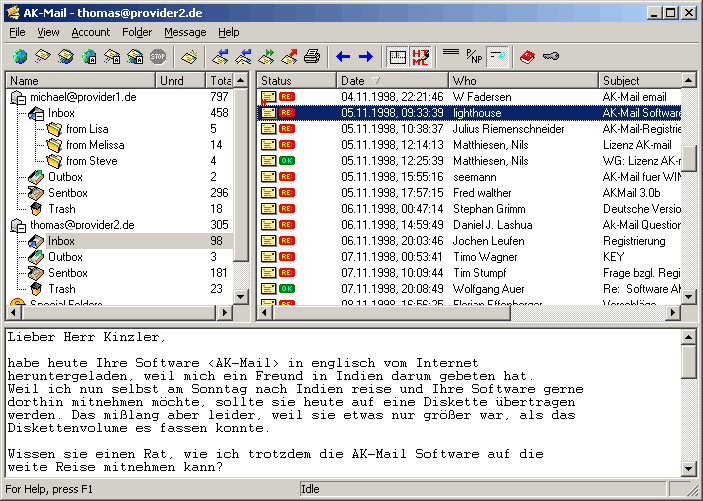Click the Reply icon with single blue arrow
The height and width of the screenshot is (501, 703).
coord(221,57)
